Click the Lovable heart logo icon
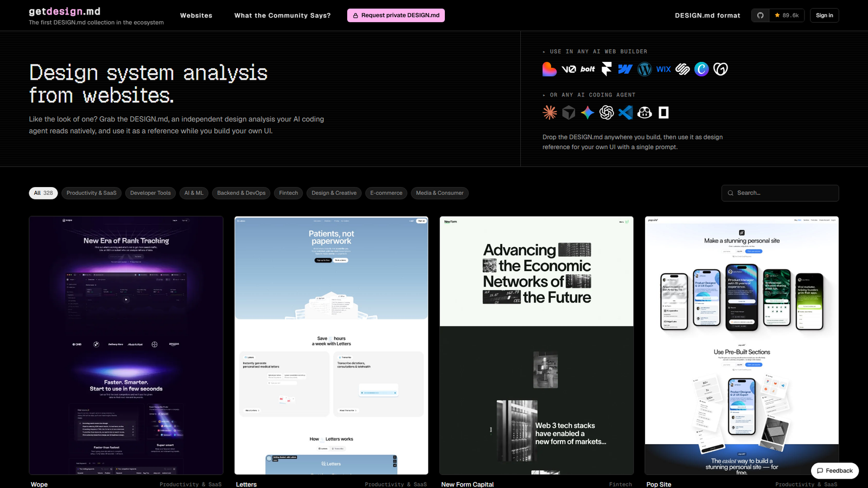 pyautogui.click(x=549, y=69)
